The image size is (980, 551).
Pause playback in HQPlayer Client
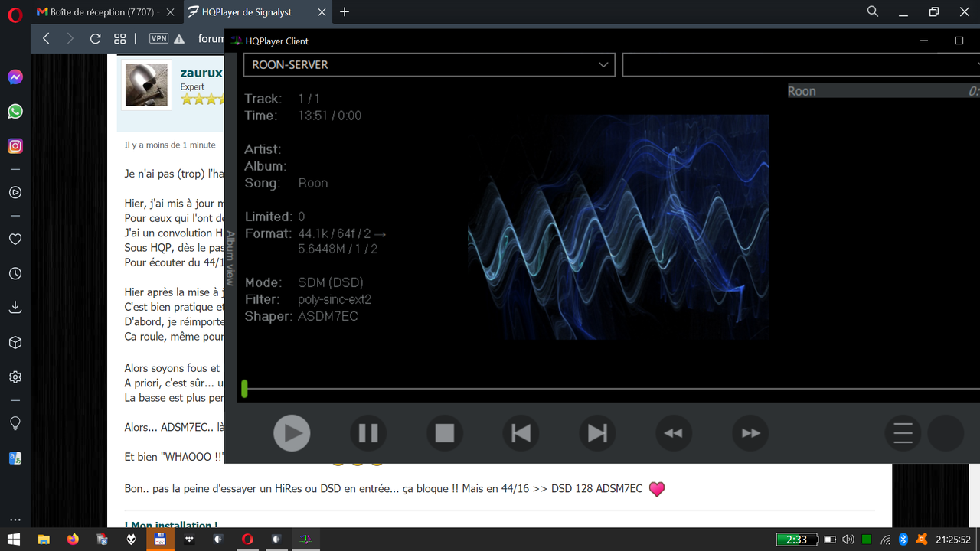[368, 433]
